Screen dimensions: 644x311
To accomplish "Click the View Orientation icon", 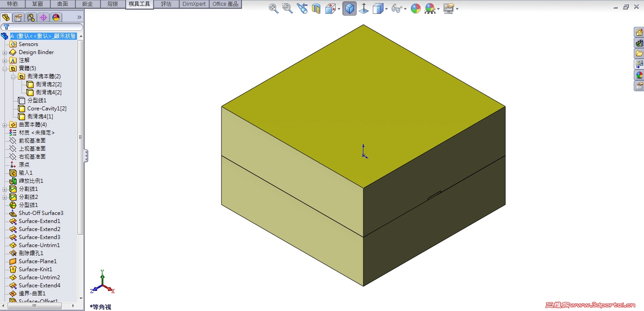I will point(330,8).
